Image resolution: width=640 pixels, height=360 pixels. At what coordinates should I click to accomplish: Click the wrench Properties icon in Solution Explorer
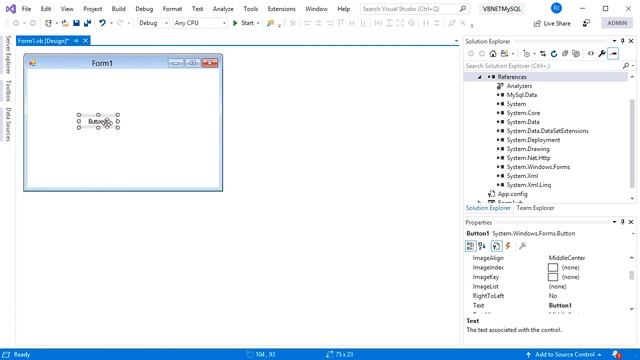click(602, 53)
